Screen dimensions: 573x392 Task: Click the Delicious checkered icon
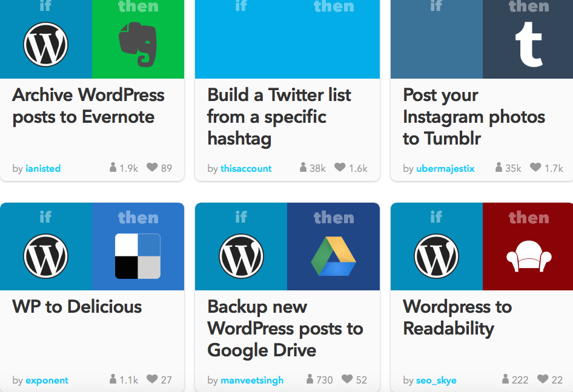(x=137, y=256)
